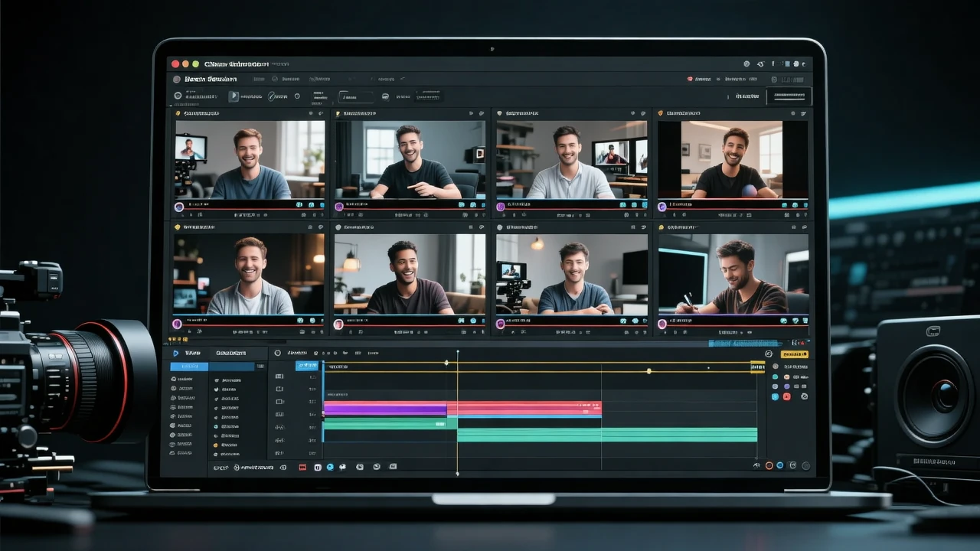This screenshot has height=551, width=980.
Task: Click the play icon above the left list panel
Action: coord(175,353)
